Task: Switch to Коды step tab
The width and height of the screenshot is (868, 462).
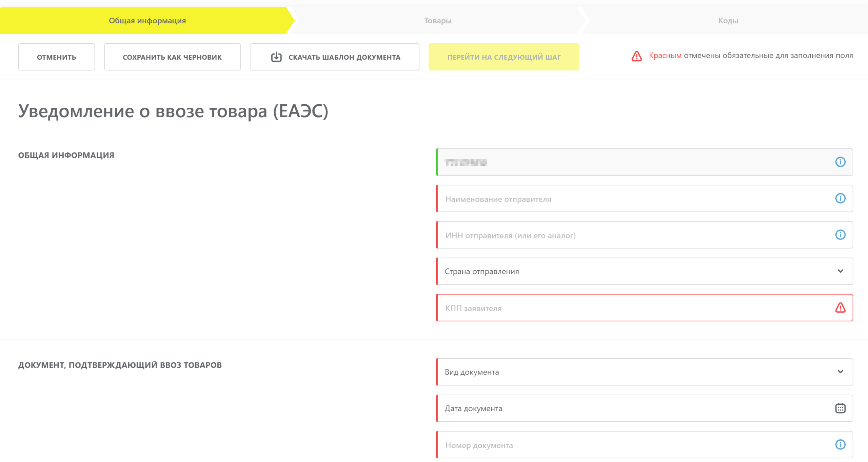Action: click(728, 20)
